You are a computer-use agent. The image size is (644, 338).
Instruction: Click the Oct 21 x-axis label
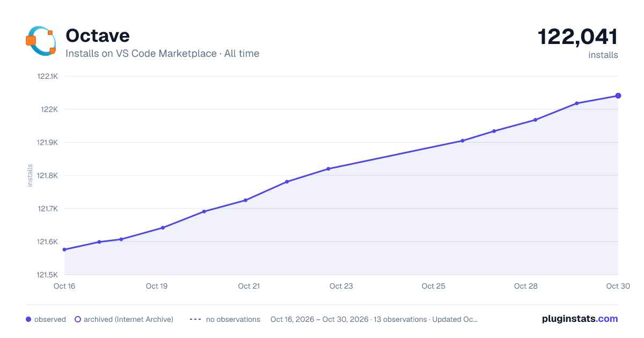coord(249,286)
